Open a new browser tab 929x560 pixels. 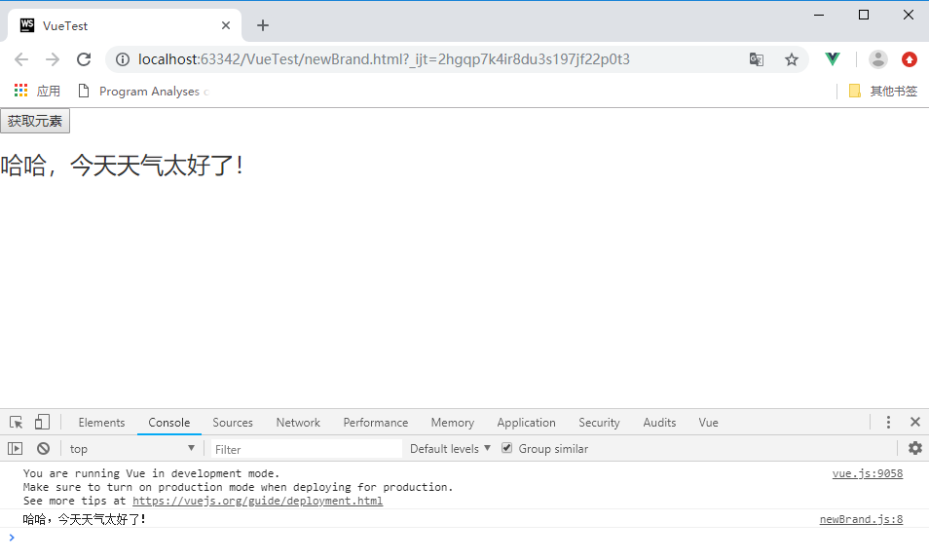tap(263, 25)
